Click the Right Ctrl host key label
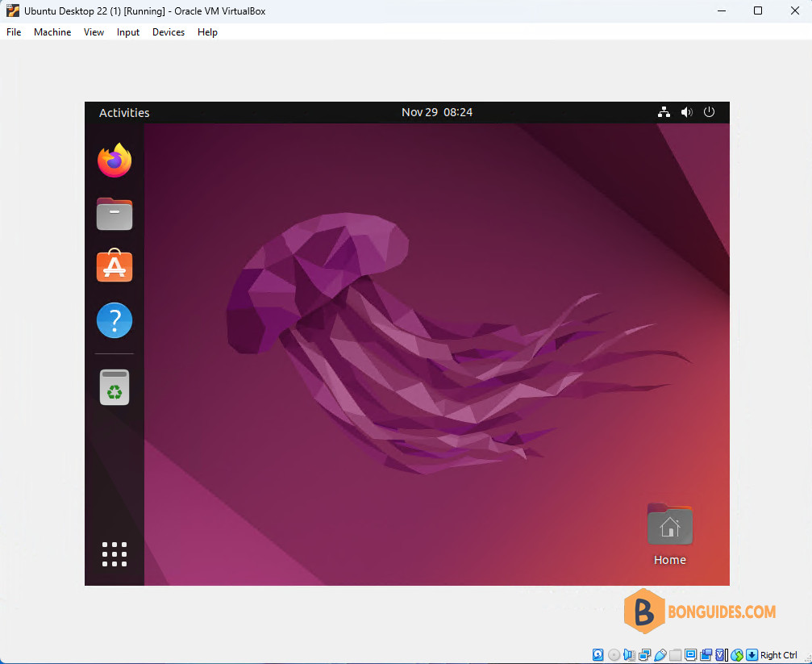812x664 pixels. click(778, 655)
